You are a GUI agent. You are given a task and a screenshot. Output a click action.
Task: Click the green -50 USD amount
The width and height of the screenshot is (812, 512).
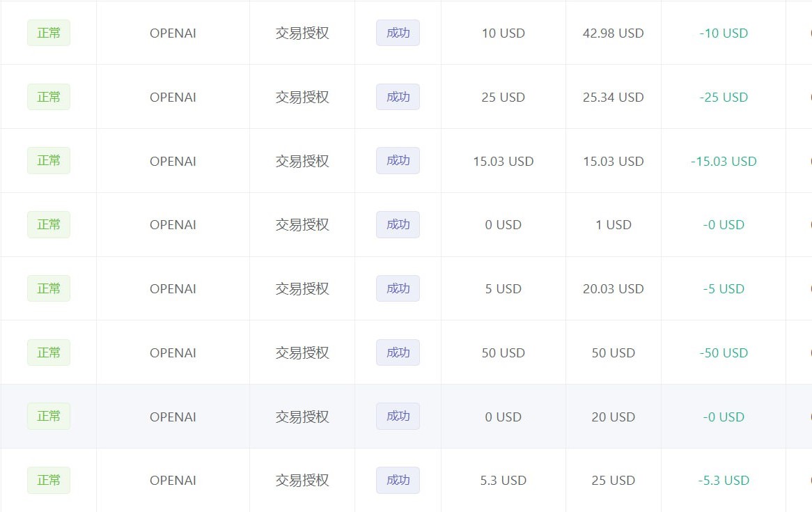pyautogui.click(x=724, y=352)
